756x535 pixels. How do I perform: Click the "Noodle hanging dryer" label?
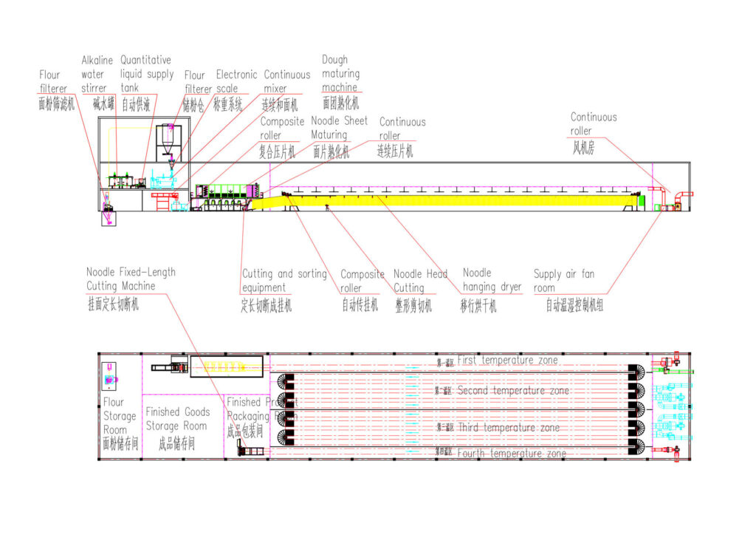tap(492, 279)
